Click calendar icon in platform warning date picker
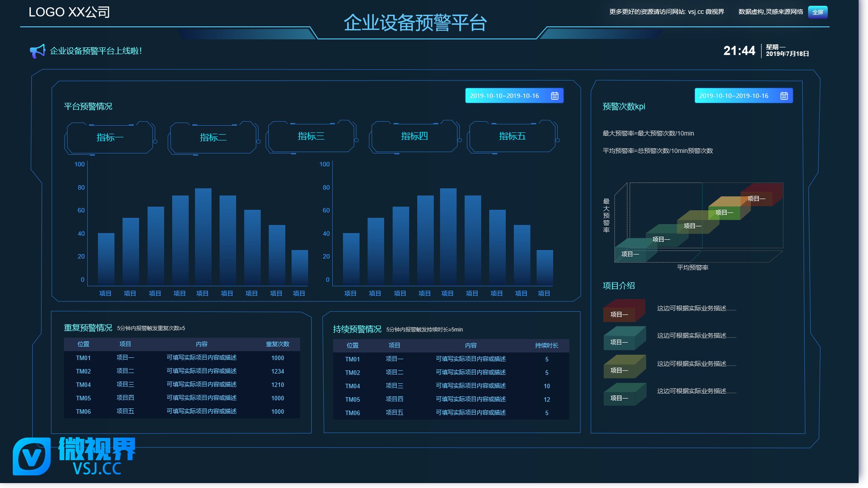This screenshot has height=488, width=868. [x=555, y=96]
